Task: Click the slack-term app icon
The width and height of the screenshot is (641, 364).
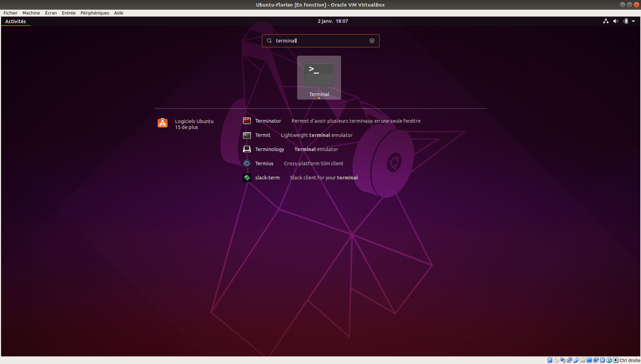Action: (247, 178)
